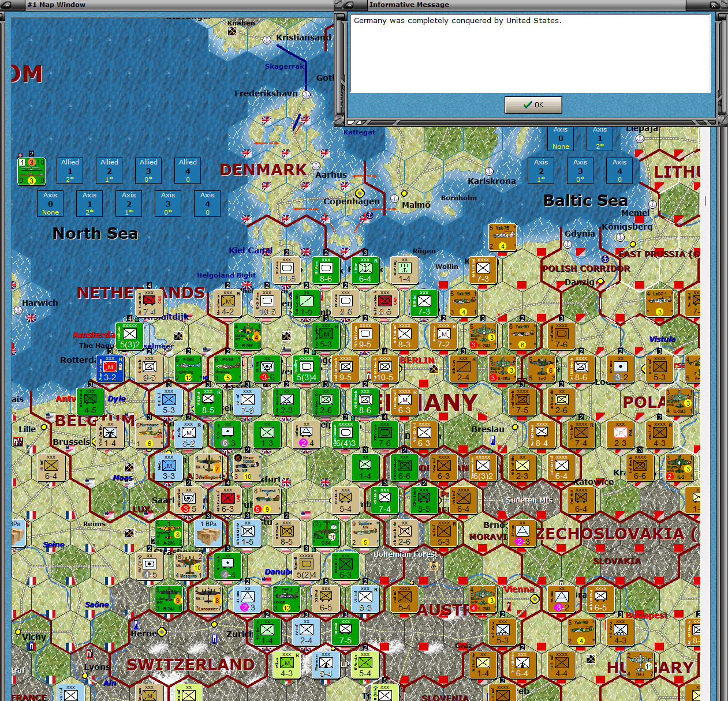
Task: Expand the 6(4)3 unit stack near Leipzig
Action: [x=346, y=435]
